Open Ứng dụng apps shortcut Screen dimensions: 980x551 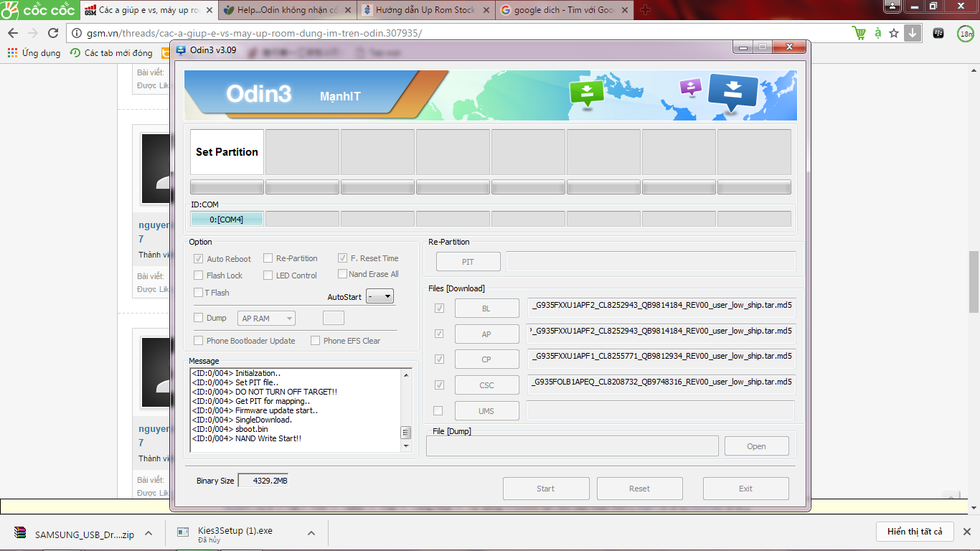[x=34, y=53]
